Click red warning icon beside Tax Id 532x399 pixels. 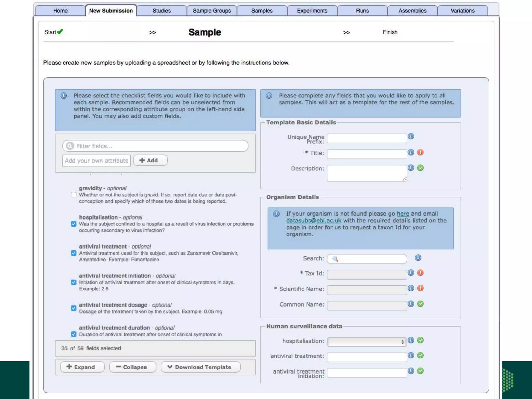[420, 273]
